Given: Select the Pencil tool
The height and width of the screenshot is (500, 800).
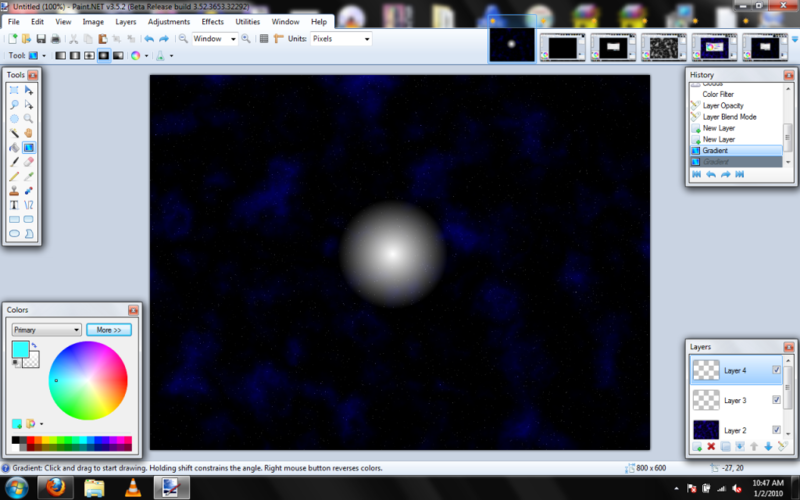Looking at the screenshot, I should (14, 177).
